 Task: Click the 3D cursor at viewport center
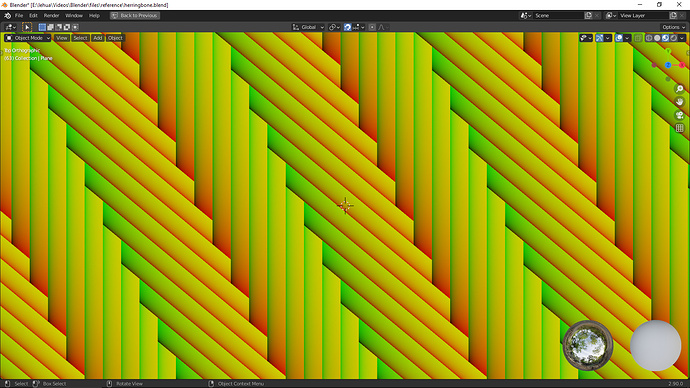(345, 205)
